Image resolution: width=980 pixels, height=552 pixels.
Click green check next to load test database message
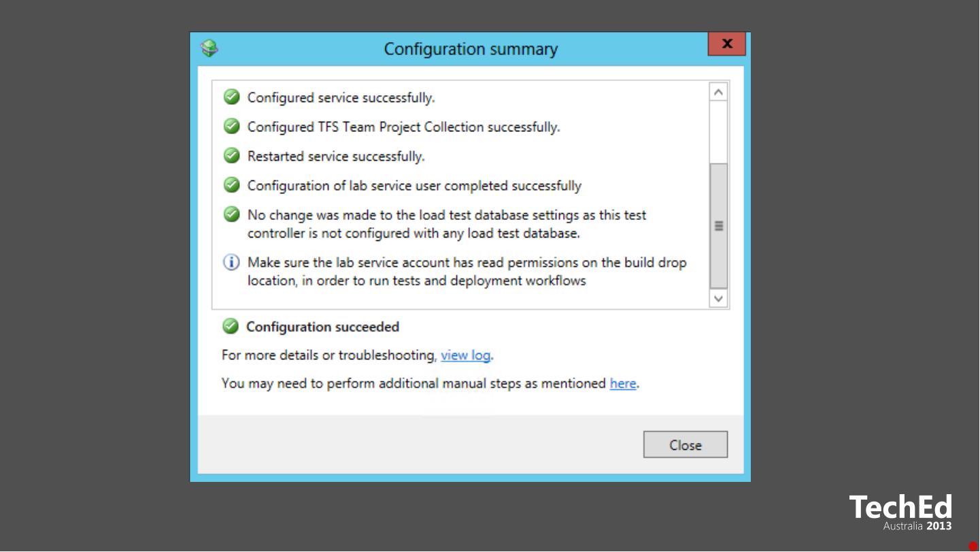232,215
